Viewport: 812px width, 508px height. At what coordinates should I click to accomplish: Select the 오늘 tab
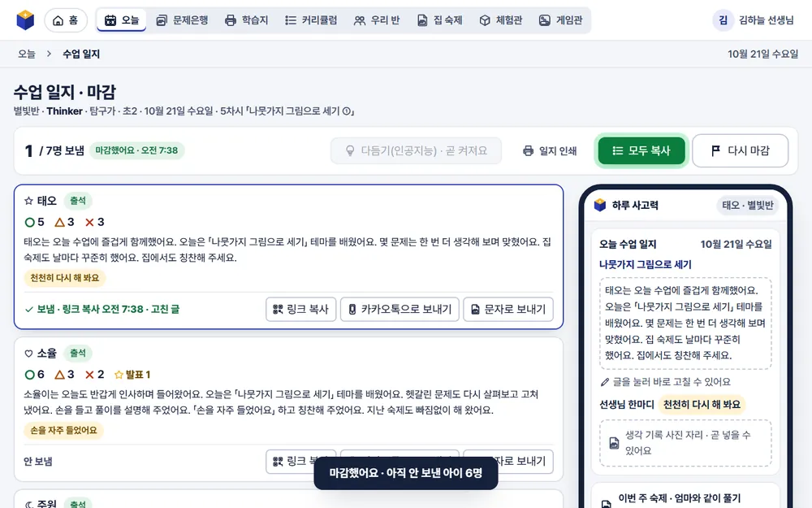[x=122, y=20]
